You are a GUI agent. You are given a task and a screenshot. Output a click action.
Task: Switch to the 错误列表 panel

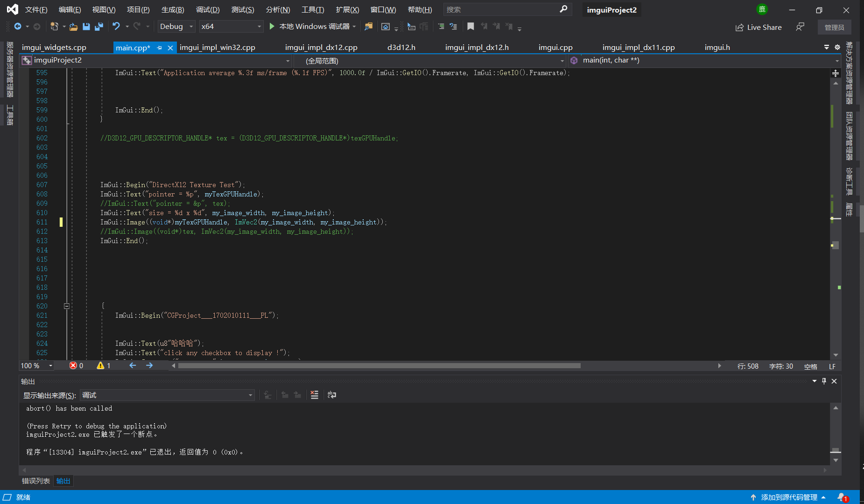[35, 481]
